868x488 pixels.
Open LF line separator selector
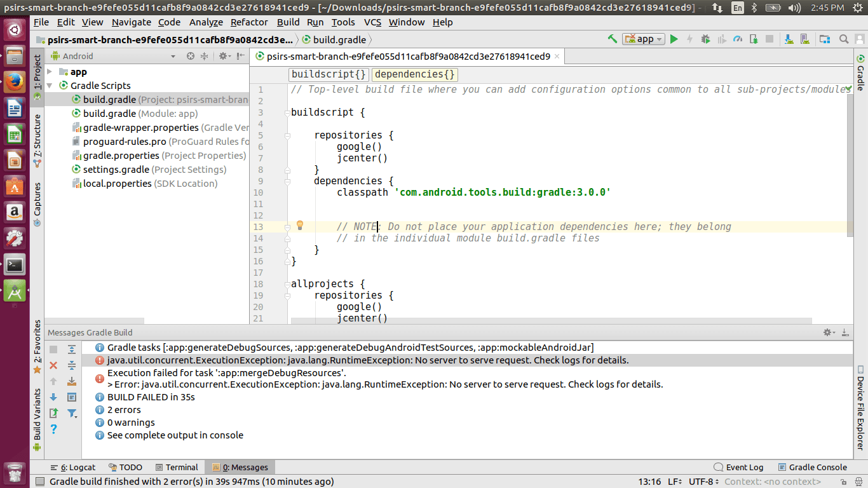675,482
